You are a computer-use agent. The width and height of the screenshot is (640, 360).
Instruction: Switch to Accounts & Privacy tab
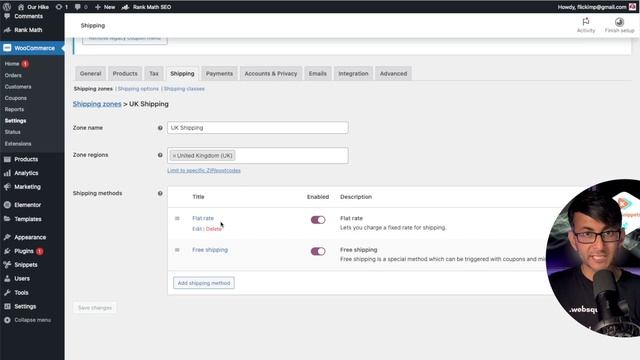pyautogui.click(x=271, y=73)
